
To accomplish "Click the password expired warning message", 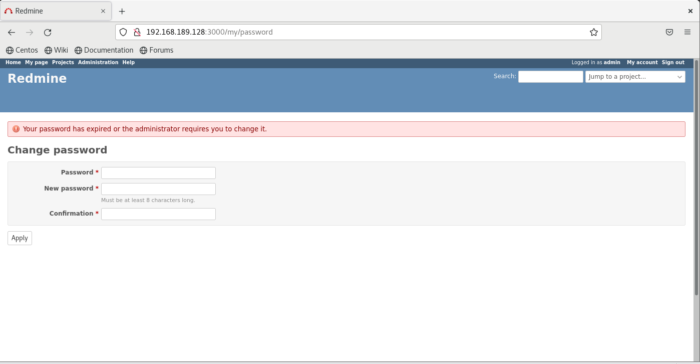I will [x=145, y=129].
